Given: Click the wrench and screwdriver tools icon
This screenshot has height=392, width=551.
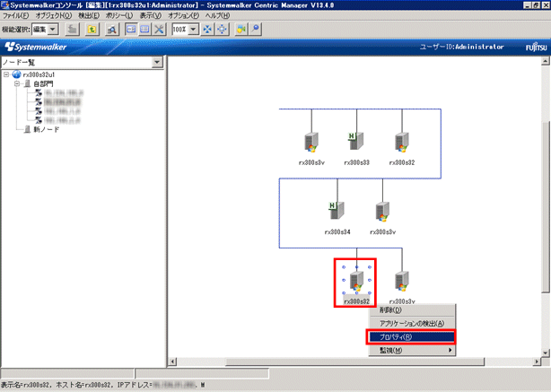Looking at the screenshot, I should pos(159,30).
